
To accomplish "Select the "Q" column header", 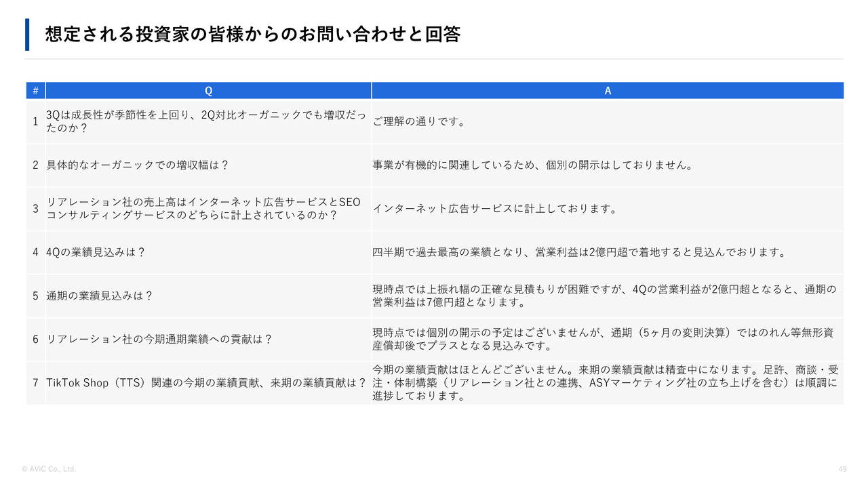I will 208,91.
